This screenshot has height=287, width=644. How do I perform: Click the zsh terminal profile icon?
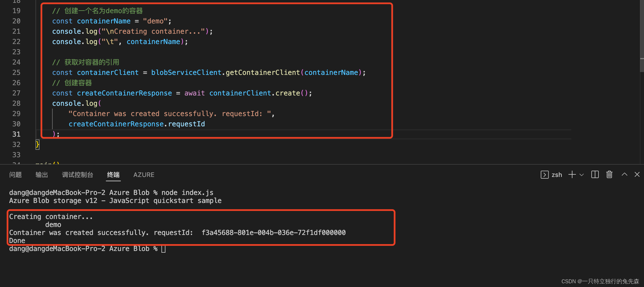[544, 174]
